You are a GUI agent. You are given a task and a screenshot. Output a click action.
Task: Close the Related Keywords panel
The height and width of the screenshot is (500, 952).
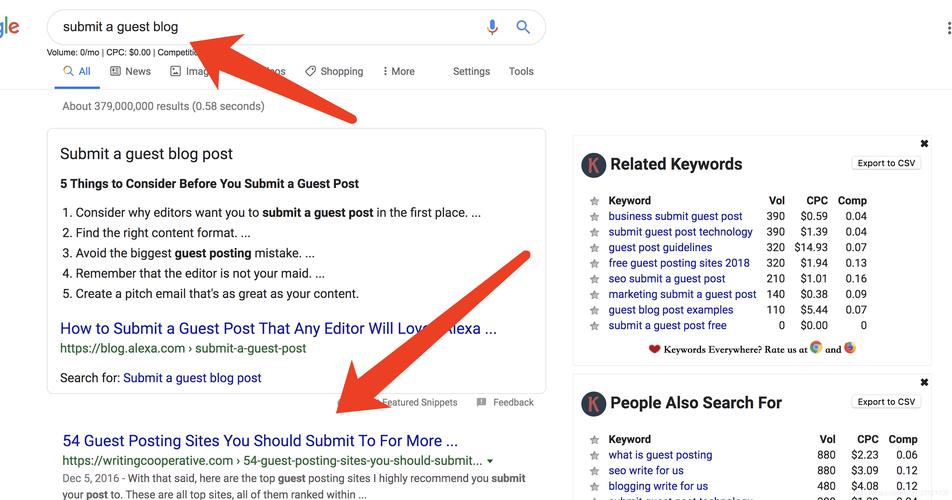click(x=924, y=144)
